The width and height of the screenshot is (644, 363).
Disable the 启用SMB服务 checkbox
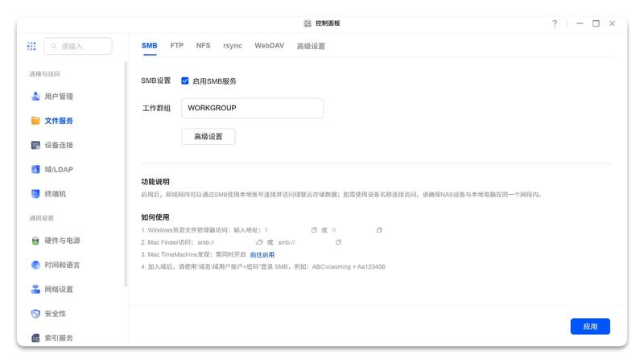click(x=185, y=81)
